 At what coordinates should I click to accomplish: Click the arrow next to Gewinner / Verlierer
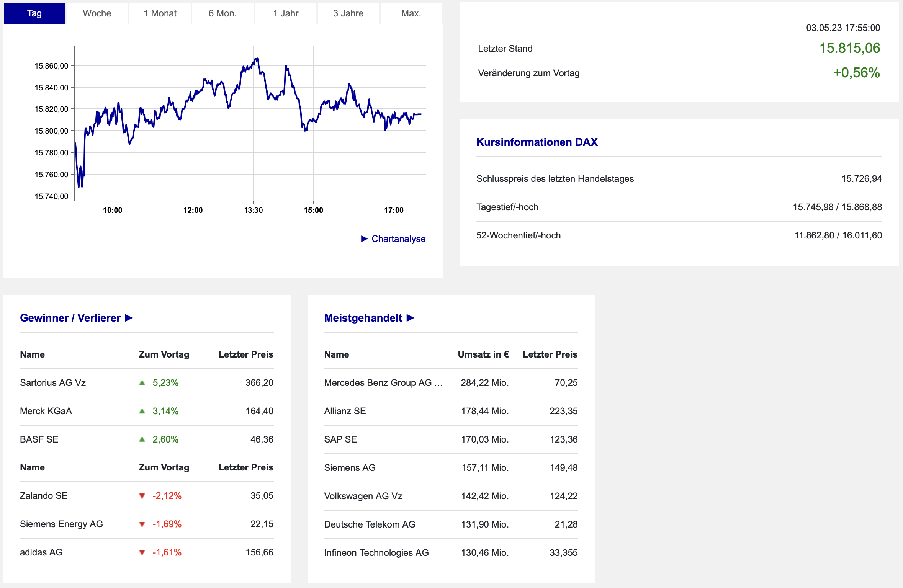point(129,318)
